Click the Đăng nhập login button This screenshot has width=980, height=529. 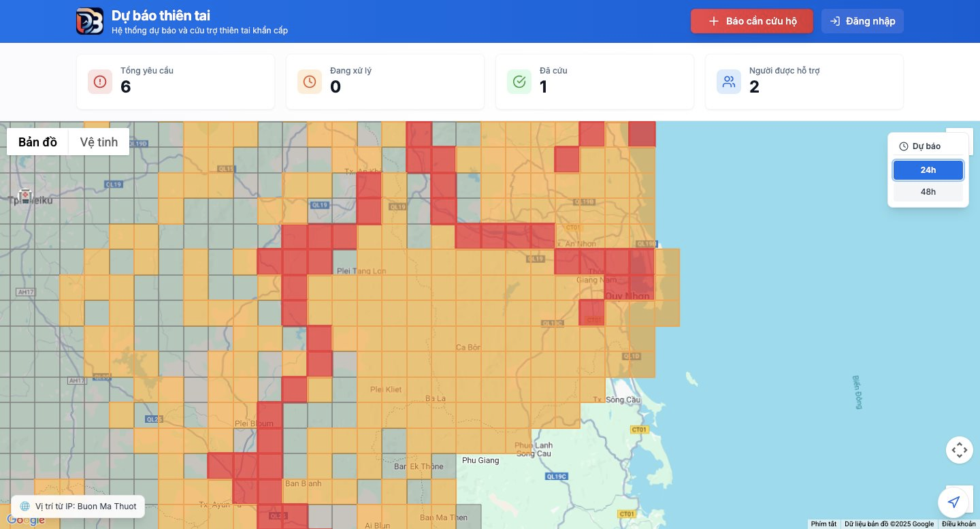pyautogui.click(x=862, y=21)
